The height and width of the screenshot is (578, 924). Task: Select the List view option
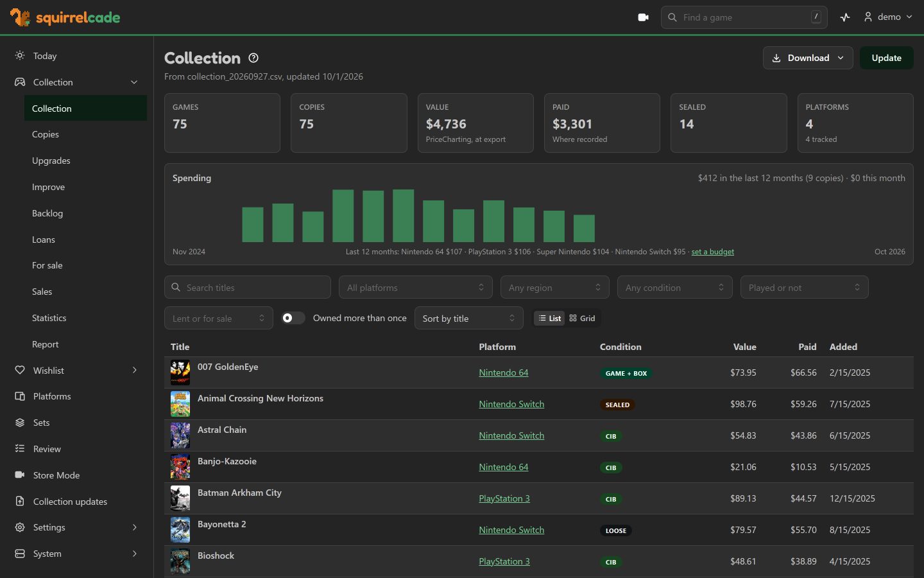click(550, 319)
